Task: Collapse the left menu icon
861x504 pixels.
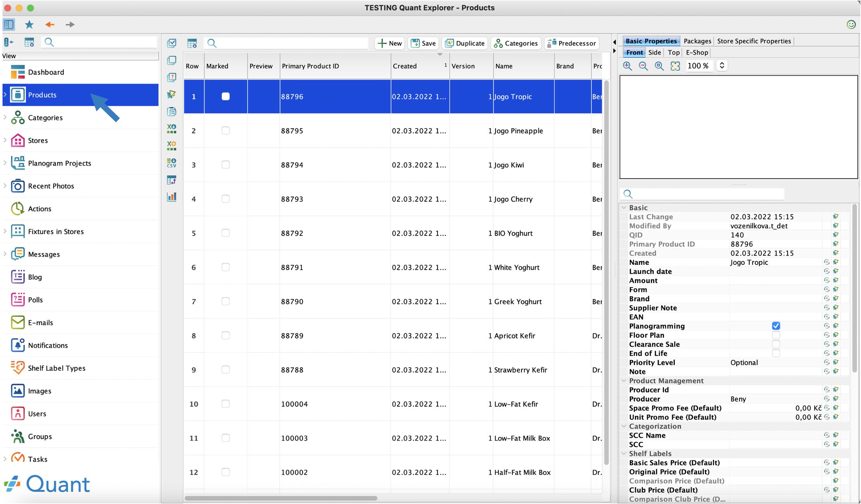Action: coord(9,42)
